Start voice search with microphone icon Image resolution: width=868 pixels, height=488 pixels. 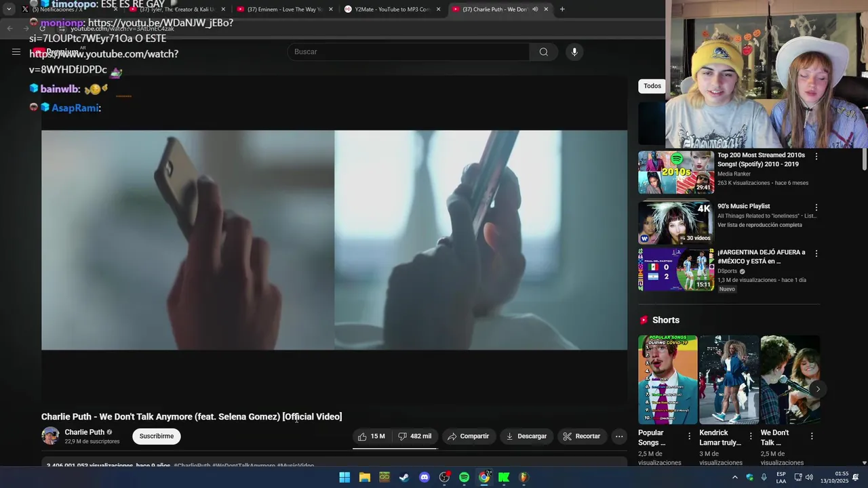574,52
